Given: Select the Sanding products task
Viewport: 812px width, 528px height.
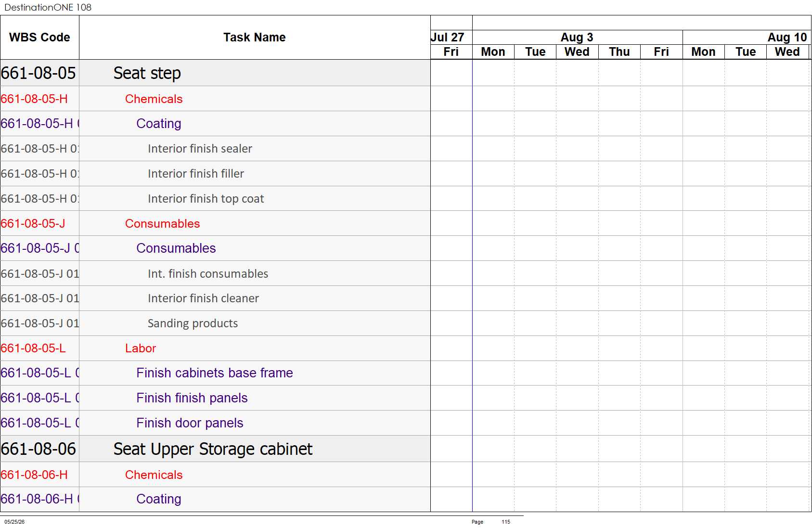Looking at the screenshot, I should click(x=193, y=323).
